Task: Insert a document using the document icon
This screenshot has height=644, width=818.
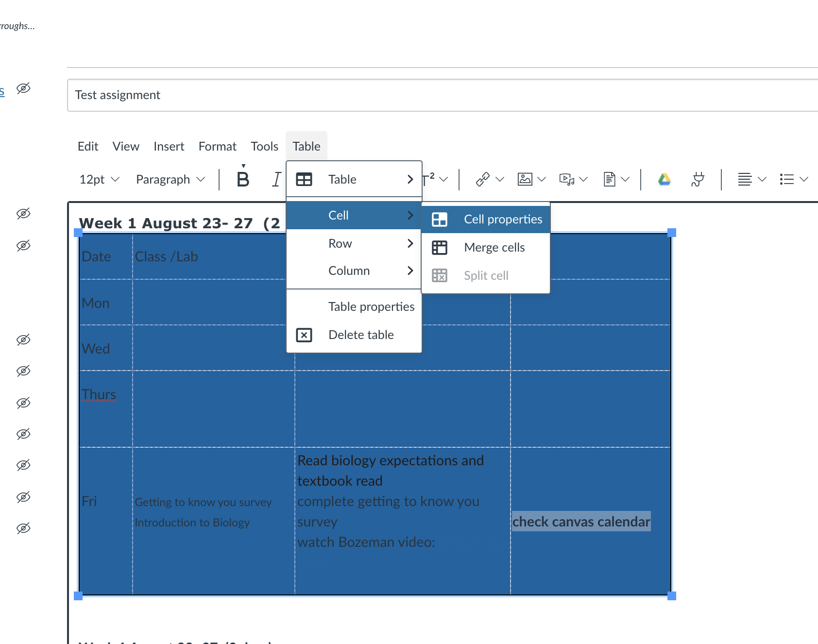Action: click(x=610, y=179)
